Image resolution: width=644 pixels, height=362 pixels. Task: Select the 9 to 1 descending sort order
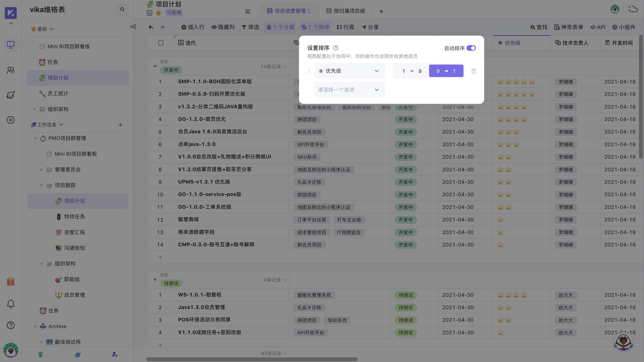pos(446,71)
